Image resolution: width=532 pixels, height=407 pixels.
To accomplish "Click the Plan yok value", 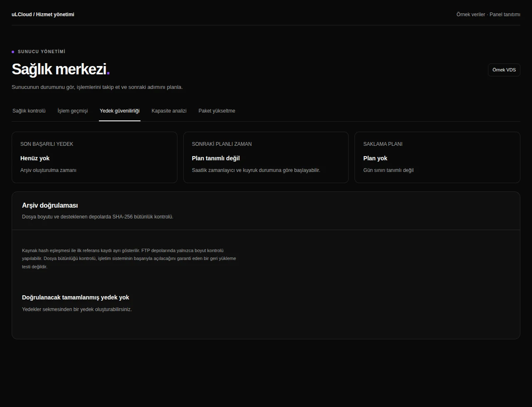I will (375, 158).
